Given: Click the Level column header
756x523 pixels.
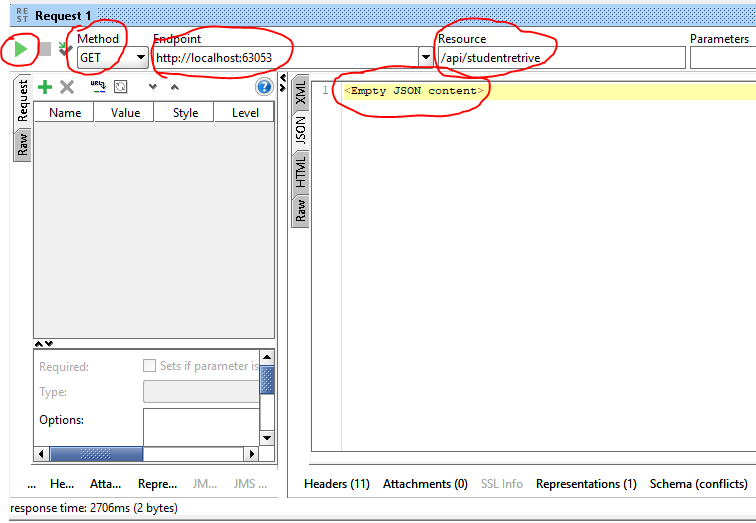Looking at the screenshot, I should pyautogui.click(x=244, y=112).
